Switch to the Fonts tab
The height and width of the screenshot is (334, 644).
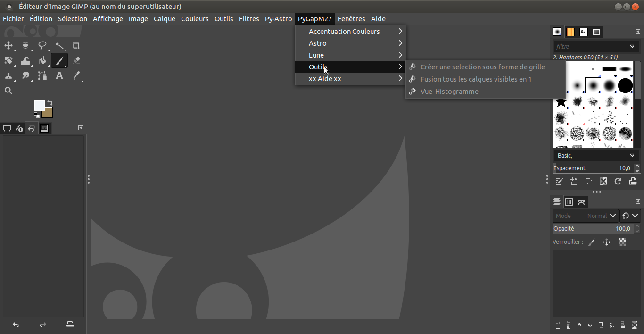click(x=584, y=32)
